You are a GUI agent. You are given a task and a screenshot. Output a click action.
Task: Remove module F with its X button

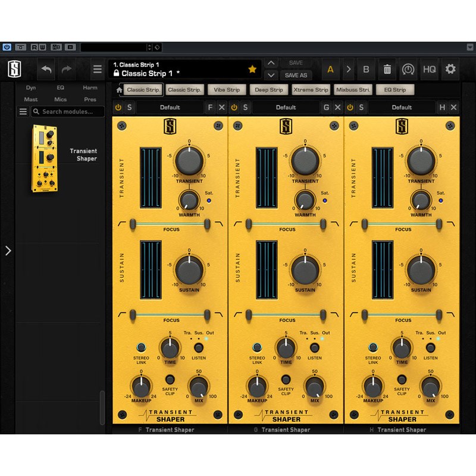click(222, 108)
